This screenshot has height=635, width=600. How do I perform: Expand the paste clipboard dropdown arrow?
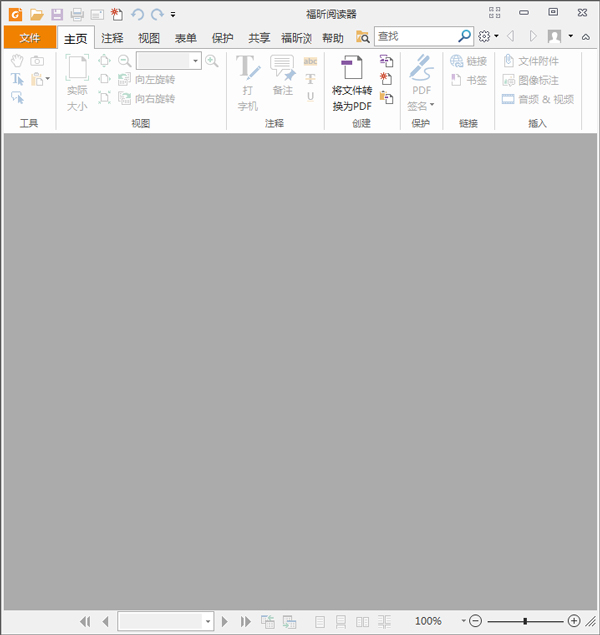pos(48,79)
